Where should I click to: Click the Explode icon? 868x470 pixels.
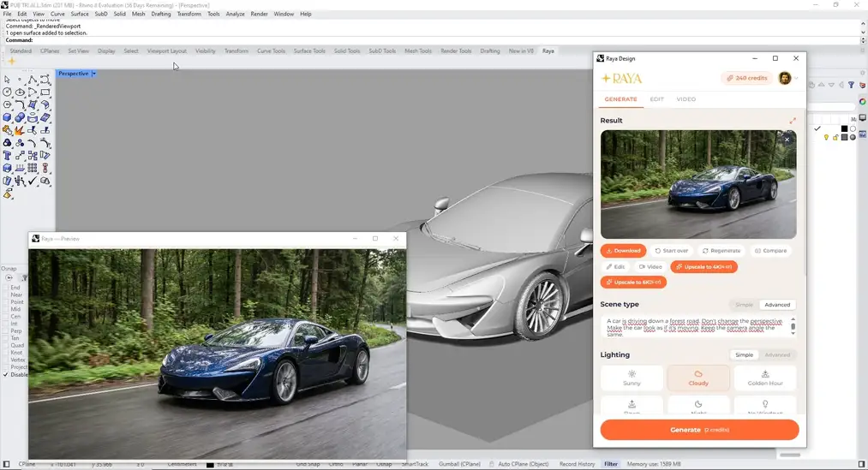tap(20, 130)
